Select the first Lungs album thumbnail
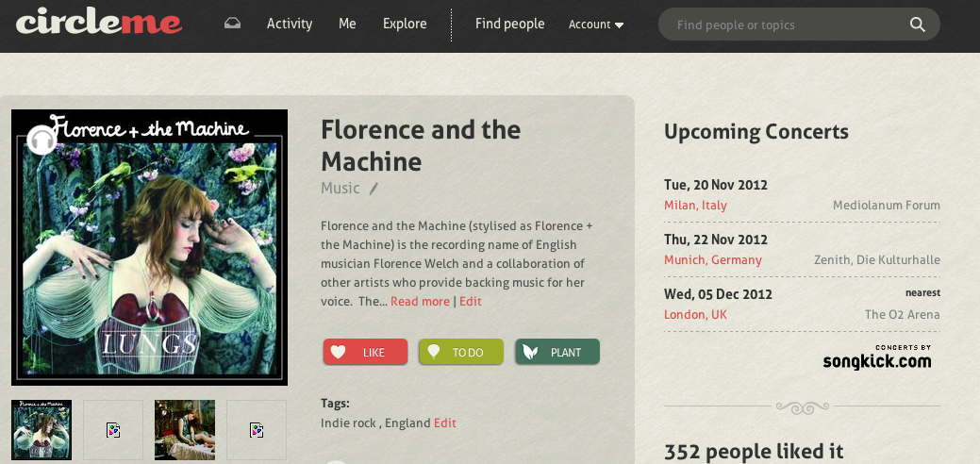 pos(42,430)
